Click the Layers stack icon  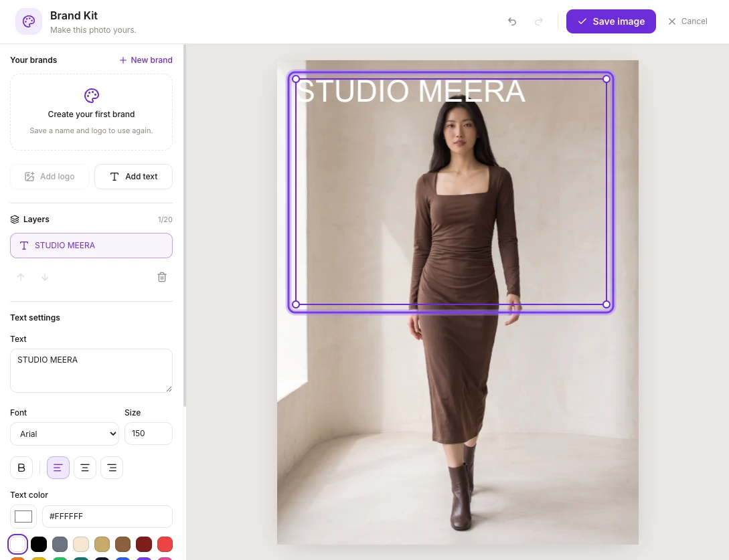coord(15,219)
